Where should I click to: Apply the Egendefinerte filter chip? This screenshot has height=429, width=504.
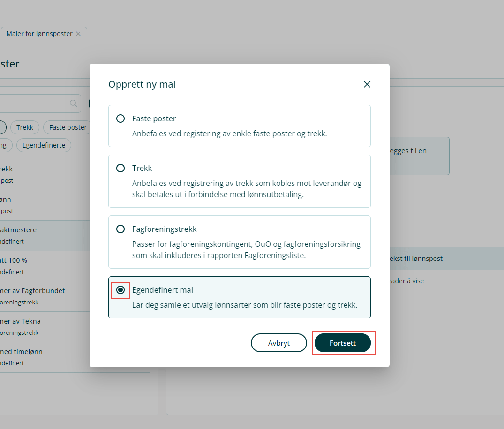pos(44,145)
